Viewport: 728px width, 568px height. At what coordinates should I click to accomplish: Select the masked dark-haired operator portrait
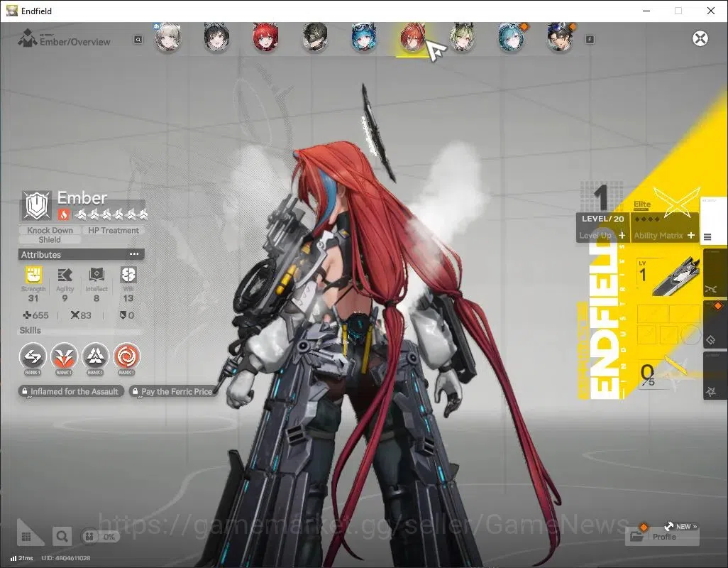click(x=315, y=38)
